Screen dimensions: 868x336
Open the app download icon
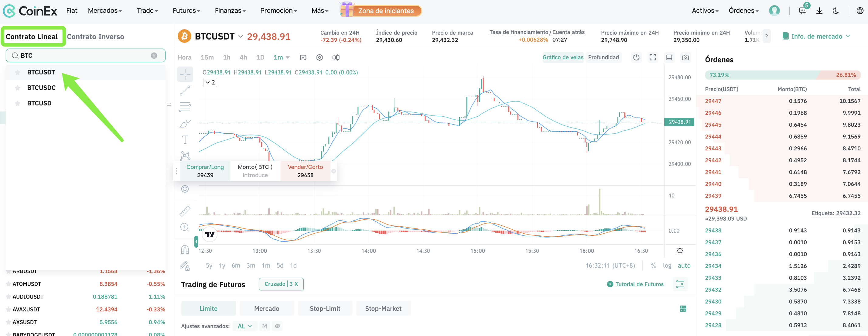[819, 11]
